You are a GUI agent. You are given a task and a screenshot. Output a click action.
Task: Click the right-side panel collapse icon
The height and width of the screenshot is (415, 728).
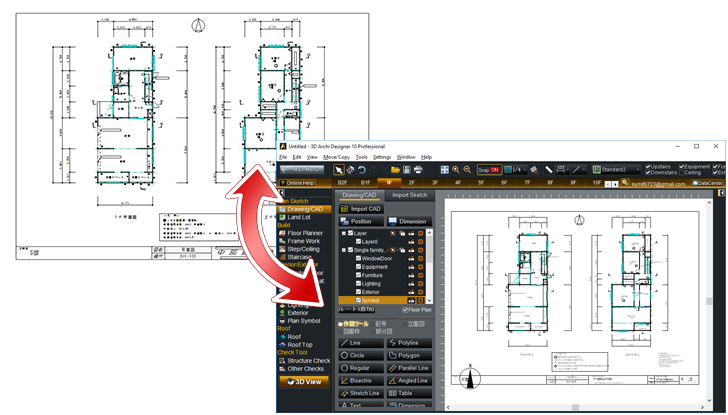[x=721, y=193]
